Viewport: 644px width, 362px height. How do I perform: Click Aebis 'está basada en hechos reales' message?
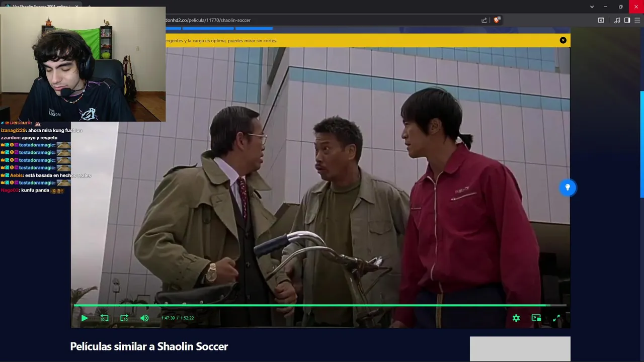coord(46,175)
